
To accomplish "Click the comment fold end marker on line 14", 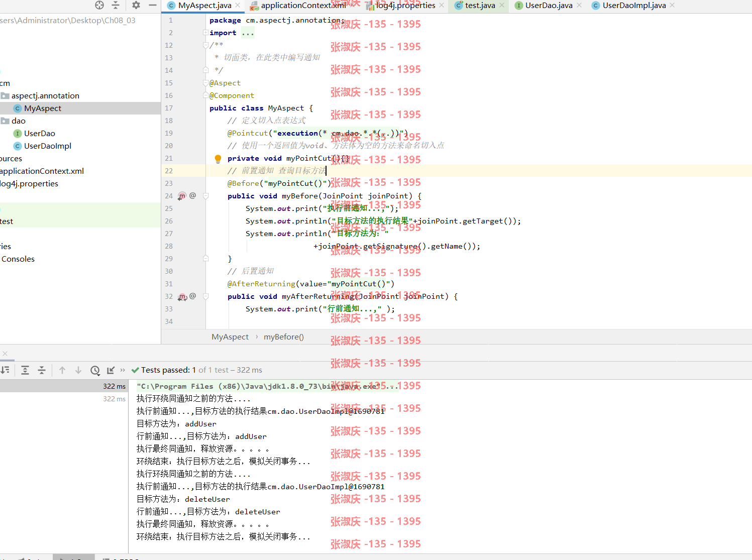I will pos(205,70).
